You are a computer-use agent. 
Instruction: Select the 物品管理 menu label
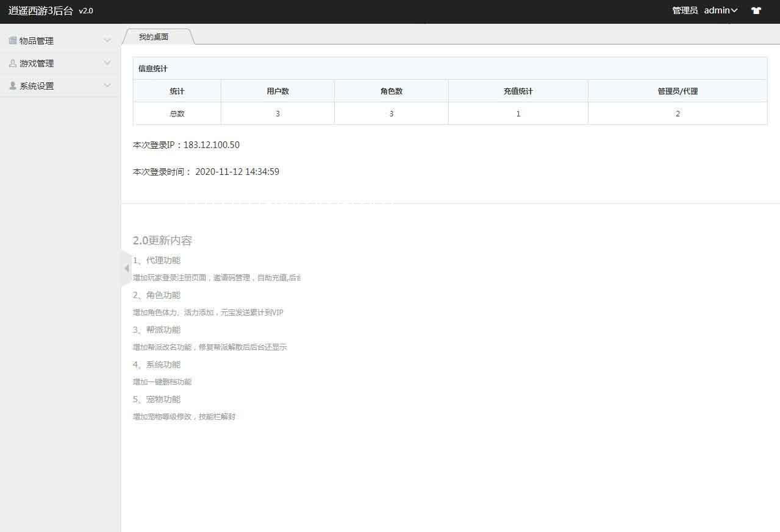37,41
